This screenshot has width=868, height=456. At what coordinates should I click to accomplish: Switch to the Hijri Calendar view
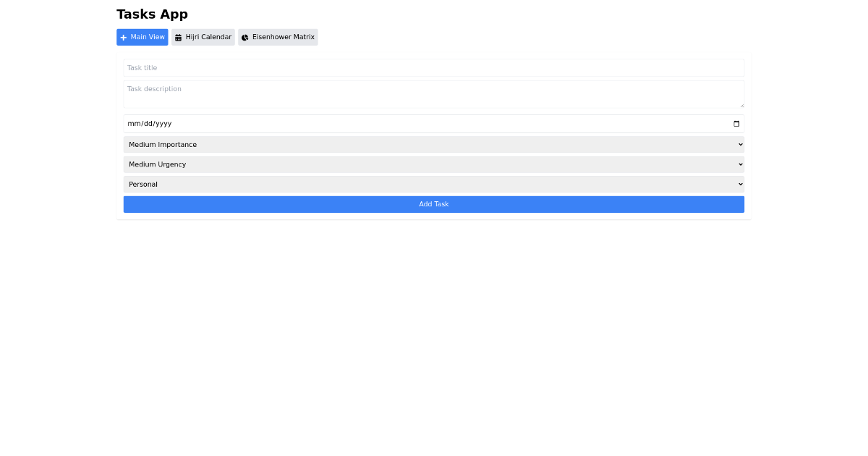203,37
